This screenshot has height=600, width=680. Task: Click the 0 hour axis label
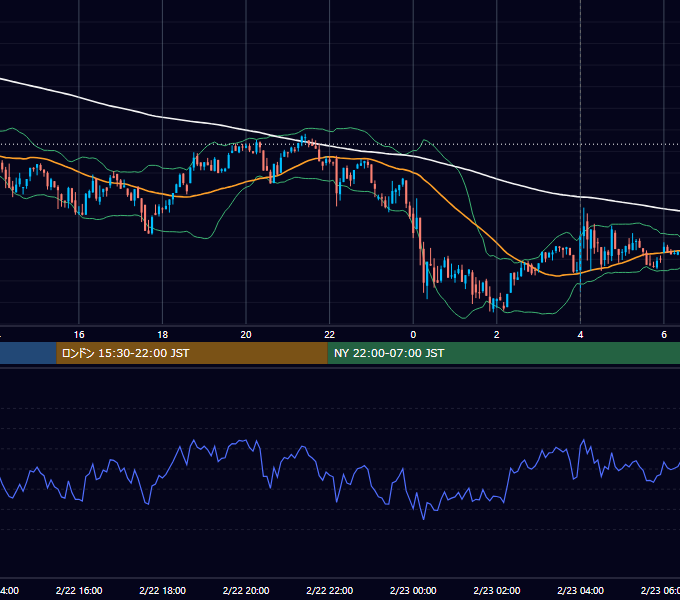(x=413, y=335)
